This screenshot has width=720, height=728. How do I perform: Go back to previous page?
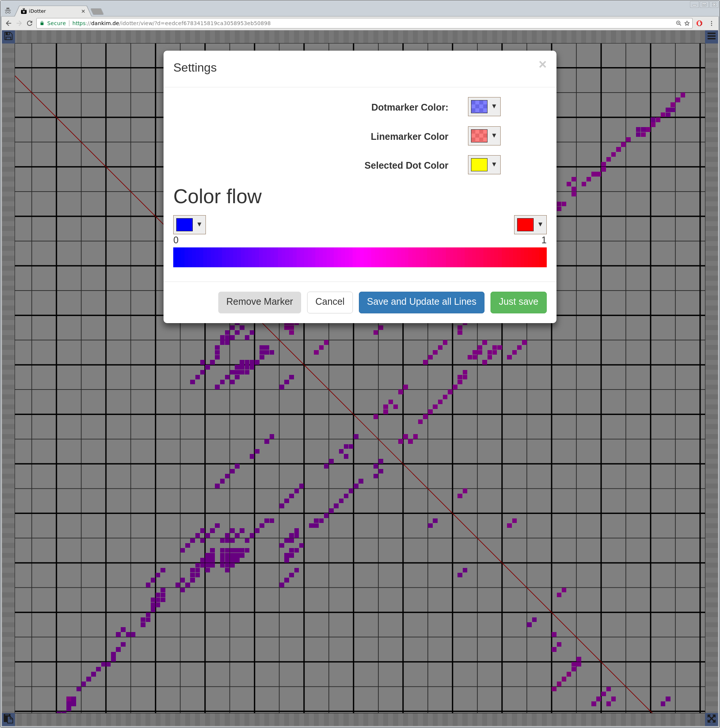point(9,23)
